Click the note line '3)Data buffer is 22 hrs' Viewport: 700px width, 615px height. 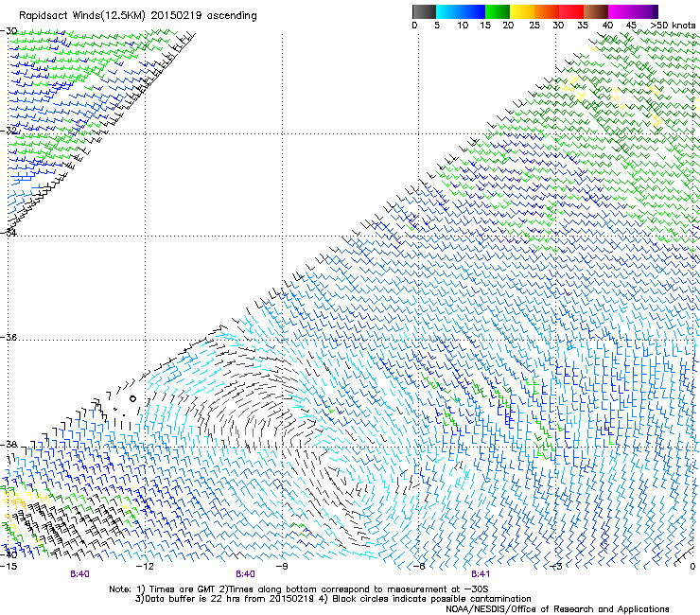[x=334, y=599]
